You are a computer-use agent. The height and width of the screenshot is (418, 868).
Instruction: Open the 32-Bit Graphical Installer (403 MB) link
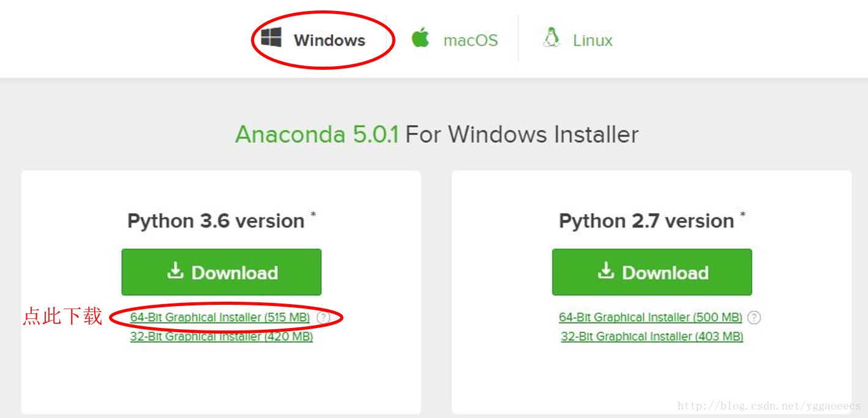coord(652,337)
